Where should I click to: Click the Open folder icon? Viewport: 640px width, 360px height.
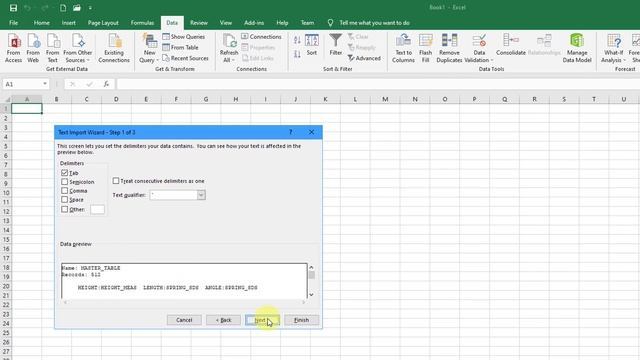(x=77, y=8)
